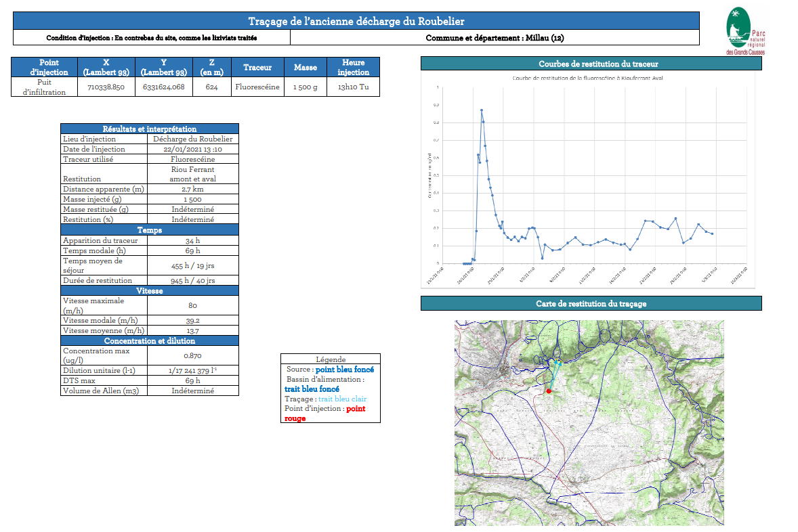Image resolution: width=798 pixels, height=532 pixels.
Task: Click the "1 500 g" mass cell
Action: pyautogui.click(x=305, y=87)
